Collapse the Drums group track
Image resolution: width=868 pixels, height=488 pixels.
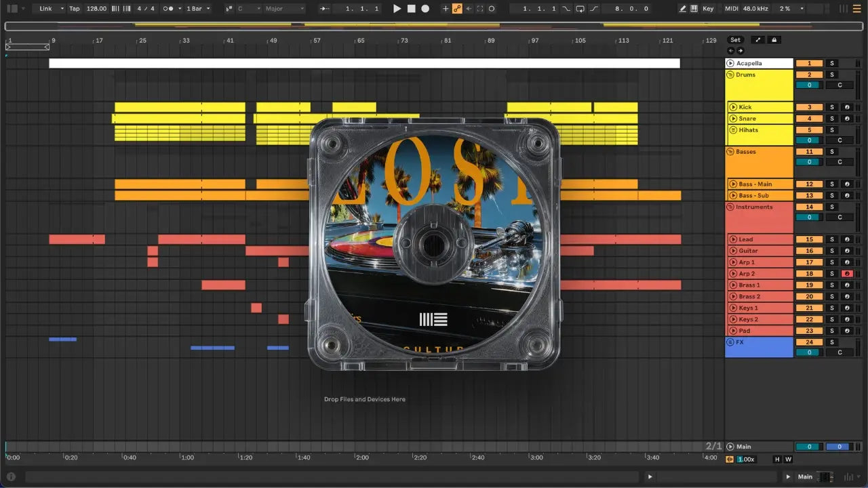(730, 75)
